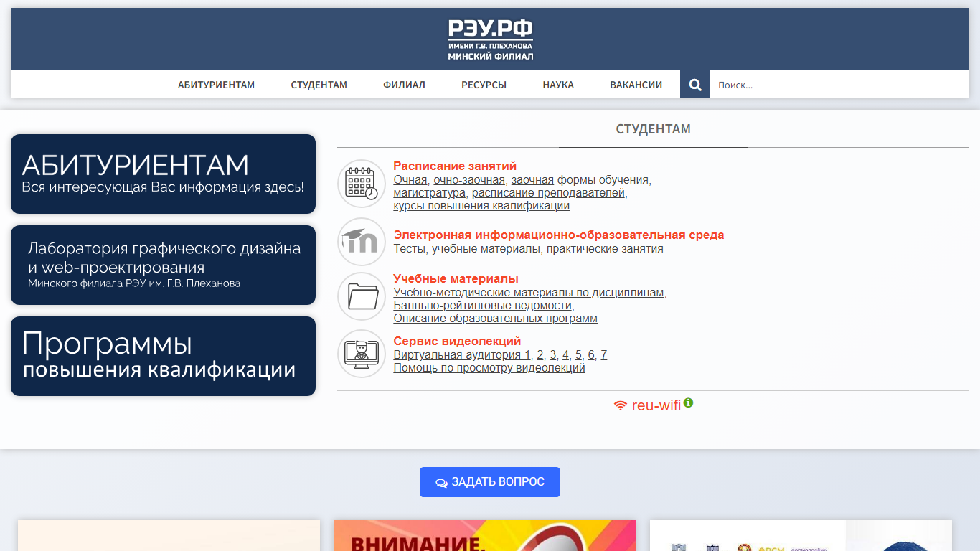Open the news card with partner logos
The width and height of the screenshot is (980, 551).
801,536
